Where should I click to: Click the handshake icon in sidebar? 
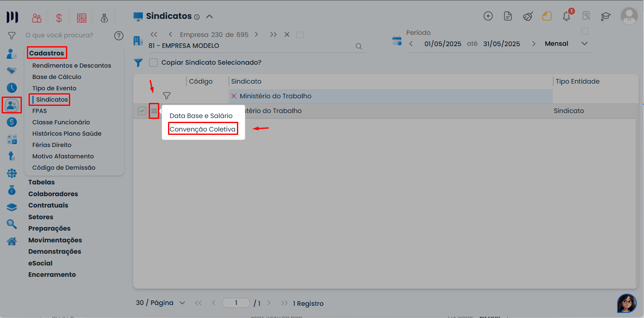[12, 71]
